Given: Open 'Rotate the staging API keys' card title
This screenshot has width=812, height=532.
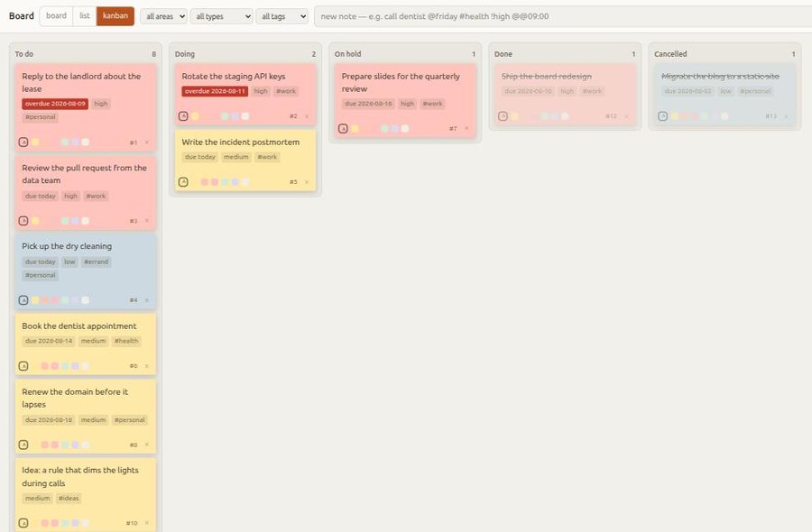Looking at the screenshot, I should coord(234,76).
